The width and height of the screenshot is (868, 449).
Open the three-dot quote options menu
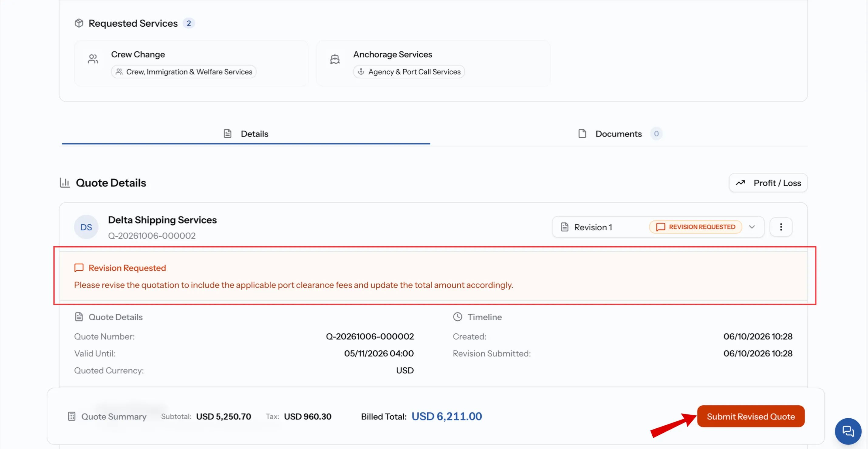tap(781, 227)
